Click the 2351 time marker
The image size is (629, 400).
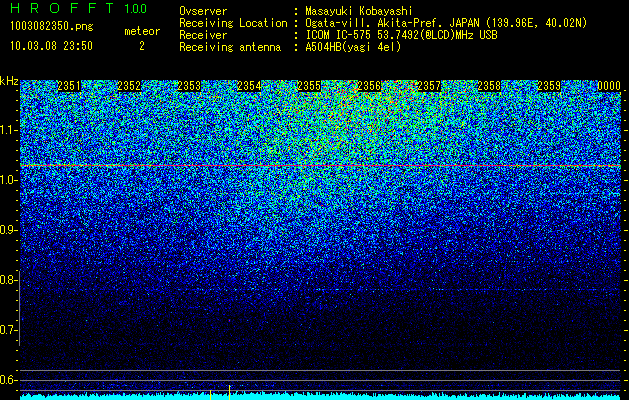click(69, 86)
